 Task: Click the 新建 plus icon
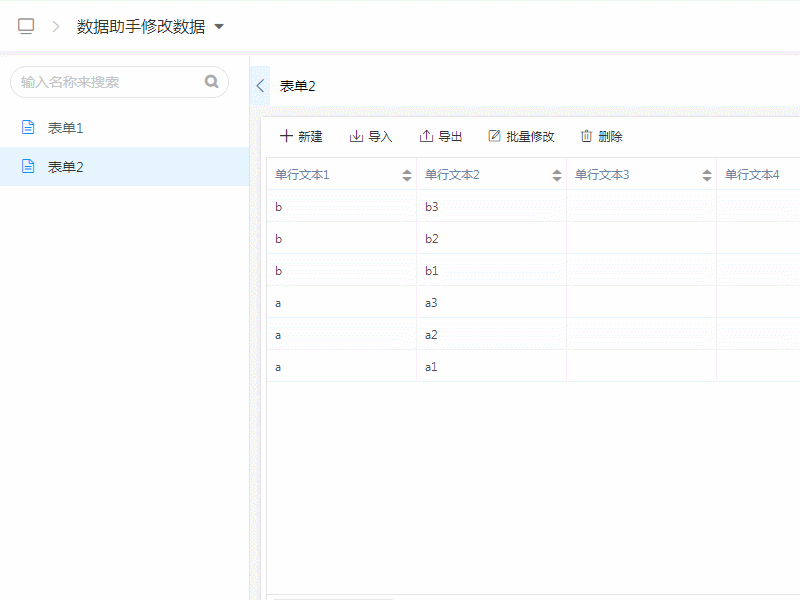[286, 136]
